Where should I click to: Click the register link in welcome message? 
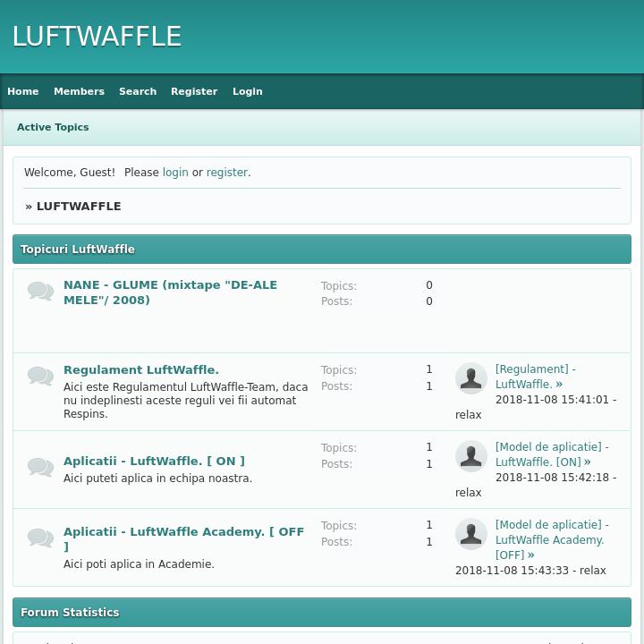[227, 173]
